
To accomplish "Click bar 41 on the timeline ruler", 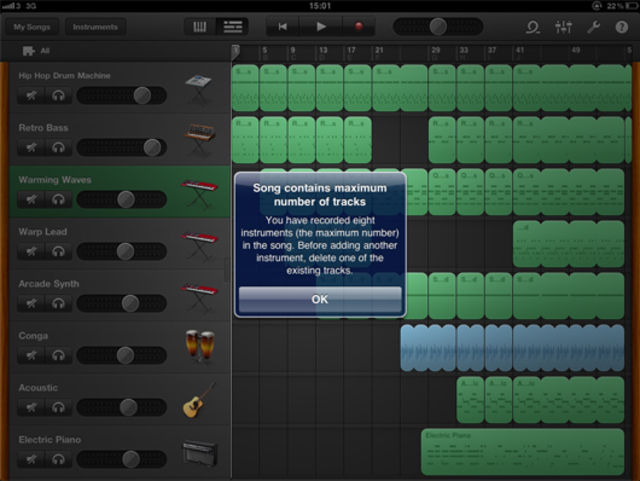I will 520,50.
